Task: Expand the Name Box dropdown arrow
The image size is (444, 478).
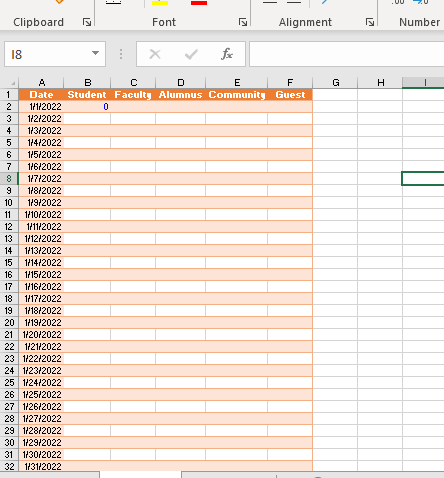Action: (95, 53)
